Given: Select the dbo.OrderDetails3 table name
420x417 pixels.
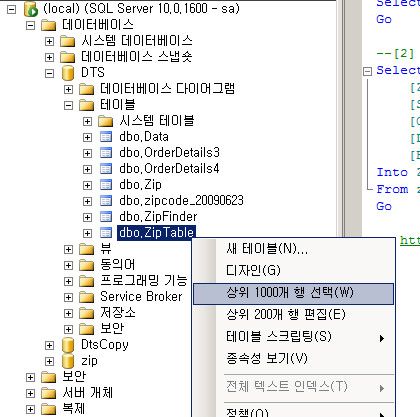Looking at the screenshot, I should (x=169, y=153).
